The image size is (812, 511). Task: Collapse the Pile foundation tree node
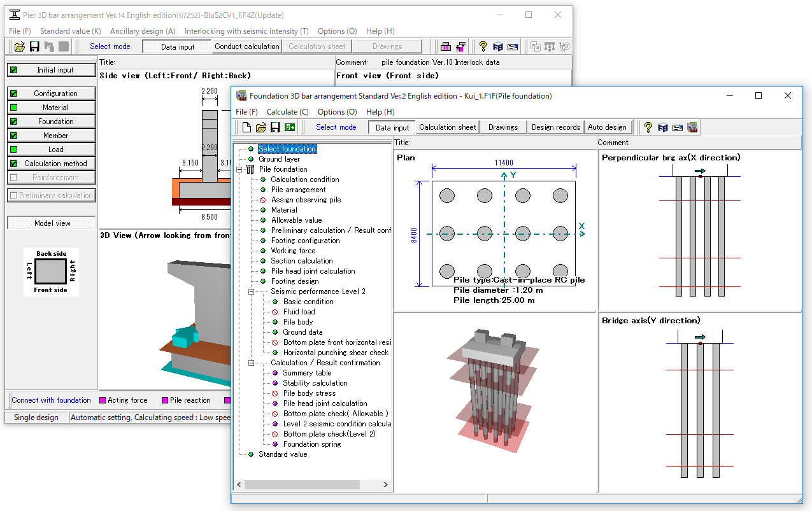pos(239,169)
